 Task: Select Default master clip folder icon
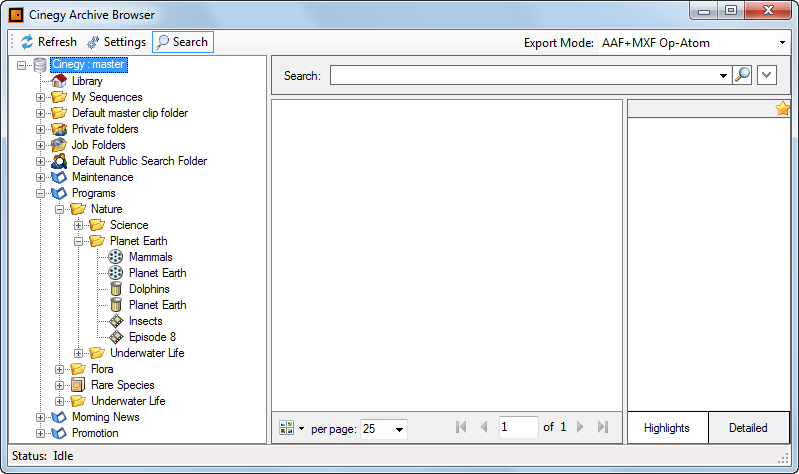[x=59, y=113]
